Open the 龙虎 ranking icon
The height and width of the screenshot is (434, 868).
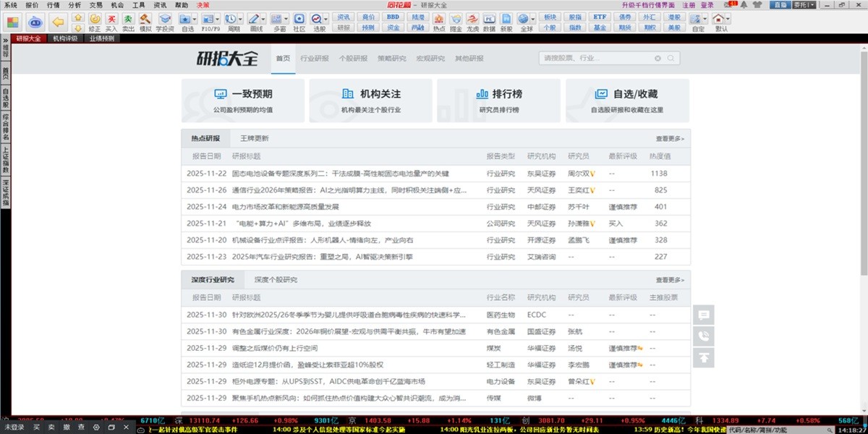point(473,20)
